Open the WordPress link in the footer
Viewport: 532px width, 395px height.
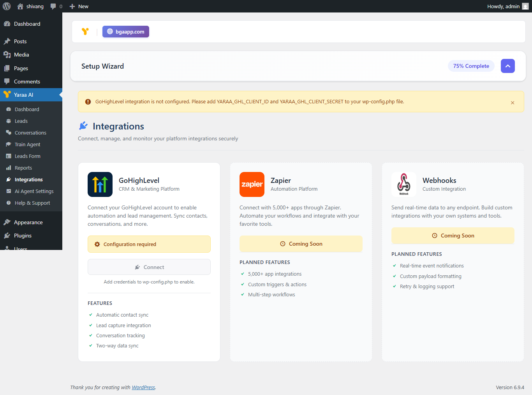tap(143, 387)
